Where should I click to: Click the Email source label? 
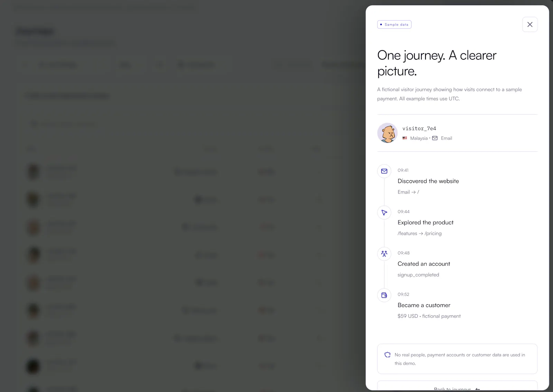(x=447, y=138)
